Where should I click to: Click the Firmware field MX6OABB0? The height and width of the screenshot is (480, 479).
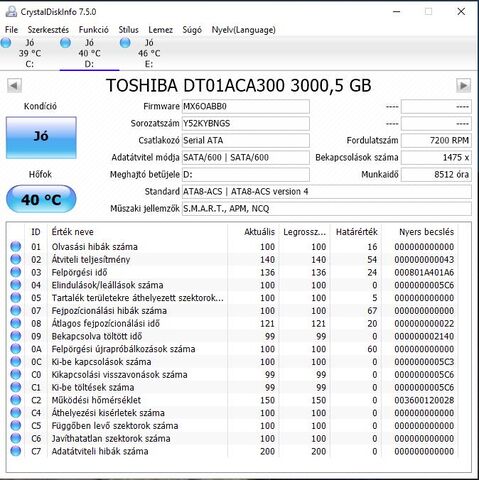(246, 107)
